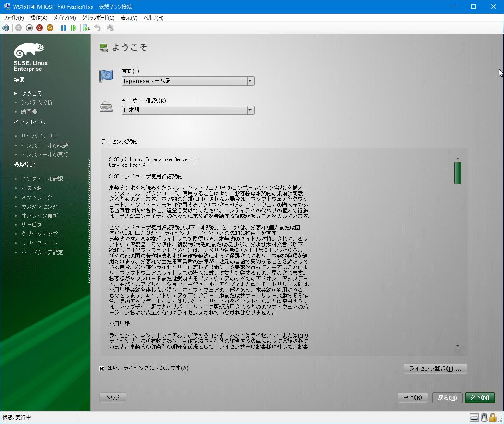Viewport: 504px width, 424px height.
Task: Click the 使用許諾 heading in license text
Action: (119, 324)
